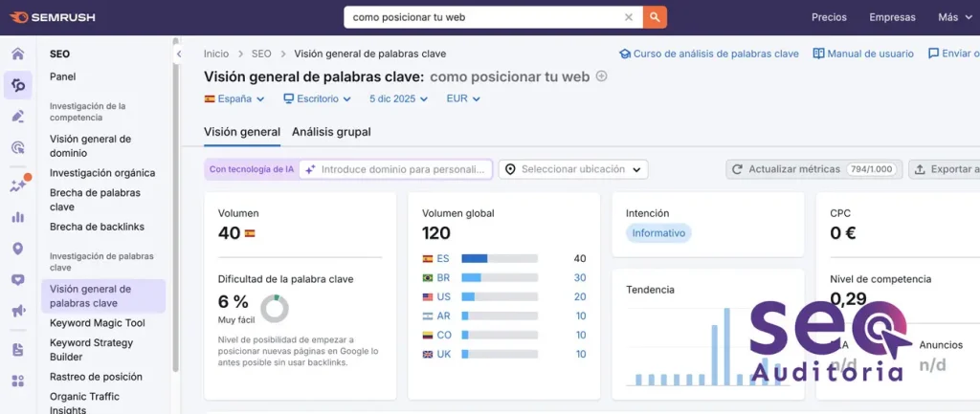Switch to the Análisis grupal tab
Image resolution: width=980 pixels, height=414 pixels.
click(x=331, y=132)
